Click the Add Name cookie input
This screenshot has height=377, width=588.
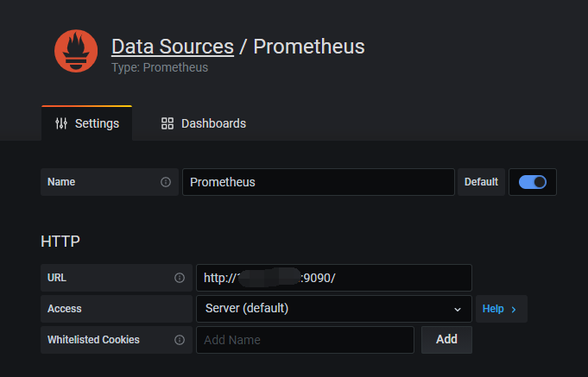(305, 340)
